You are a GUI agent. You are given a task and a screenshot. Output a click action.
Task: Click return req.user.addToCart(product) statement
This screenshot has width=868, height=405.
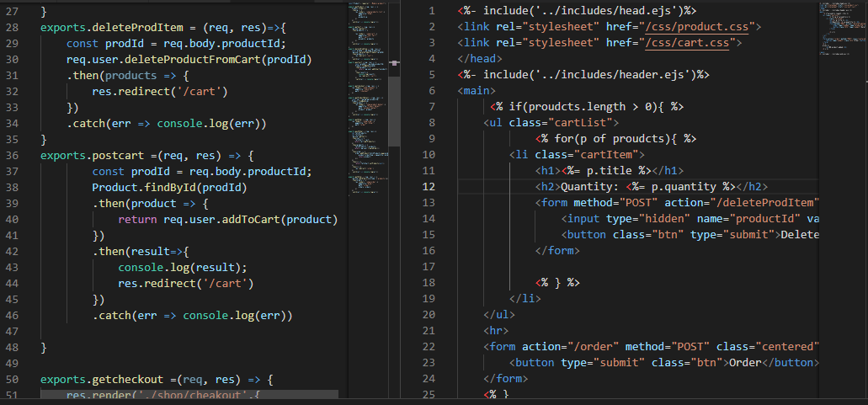[227, 220]
